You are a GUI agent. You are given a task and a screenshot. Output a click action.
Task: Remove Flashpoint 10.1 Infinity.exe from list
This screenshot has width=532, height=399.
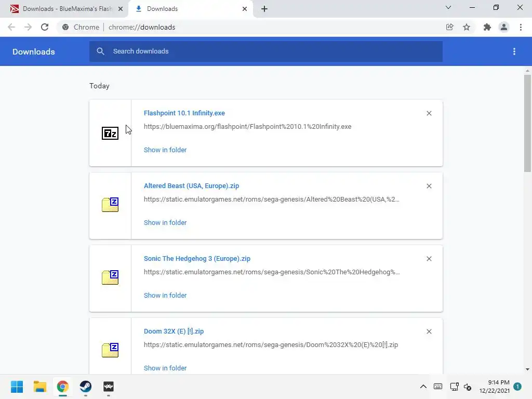(x=429, y=113)
